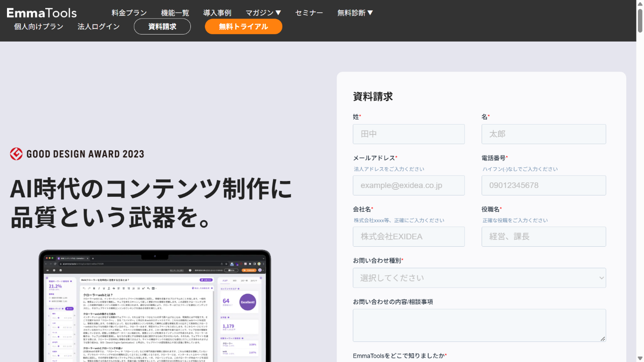Focus the 名 input field
Image resolution: width=644 pixels, height=362 pixels.
pos(544,134)
